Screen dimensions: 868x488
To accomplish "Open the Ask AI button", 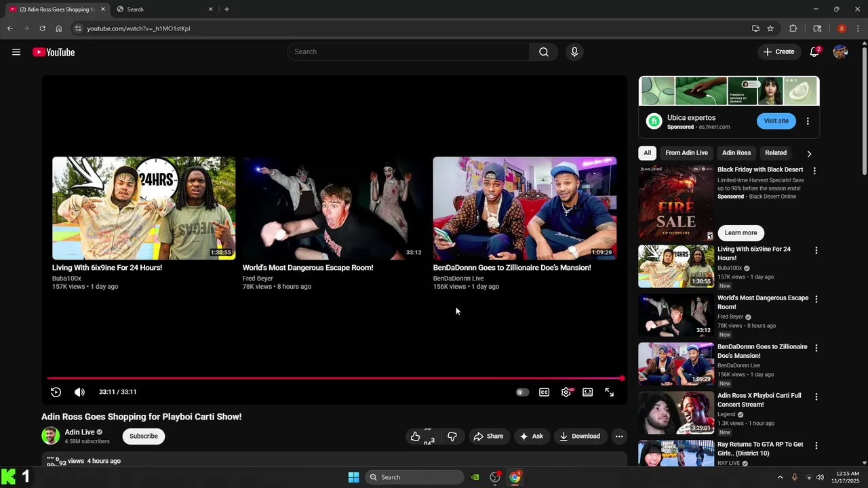I will pos(531,436).
